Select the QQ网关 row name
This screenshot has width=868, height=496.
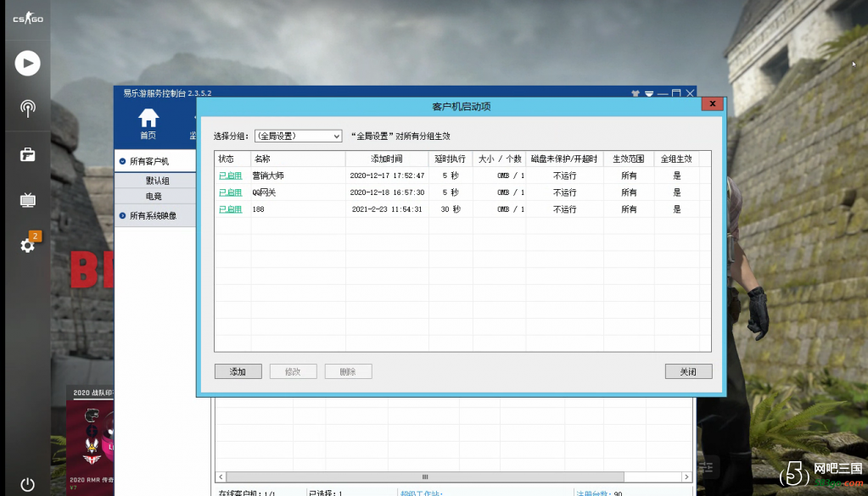tap(264, 192)
